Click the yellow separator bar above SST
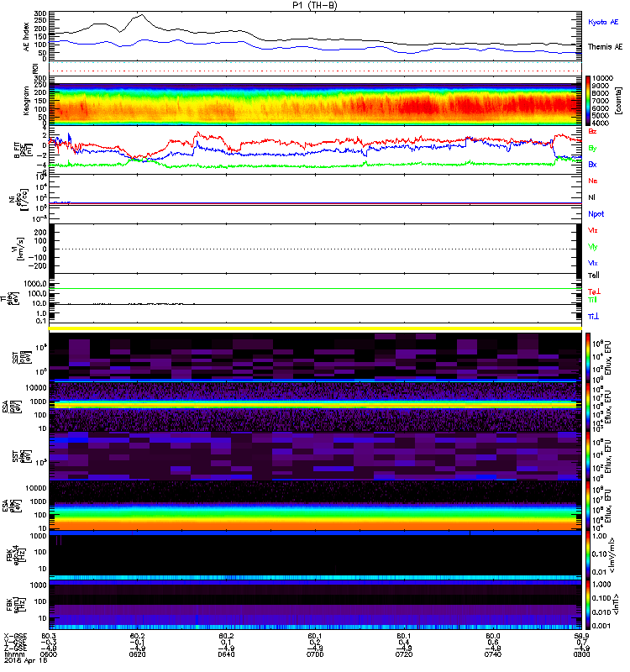This screenshot has height=672, width=630. click(315, 328)
